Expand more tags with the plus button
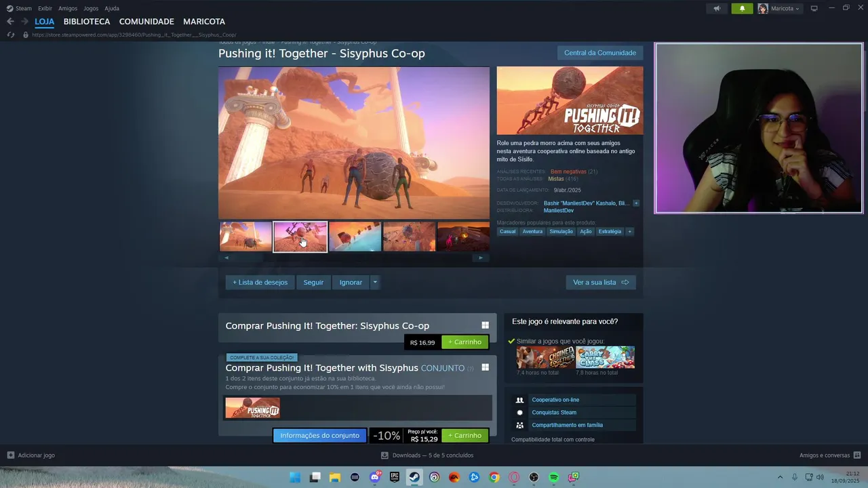 coord(630,232)
